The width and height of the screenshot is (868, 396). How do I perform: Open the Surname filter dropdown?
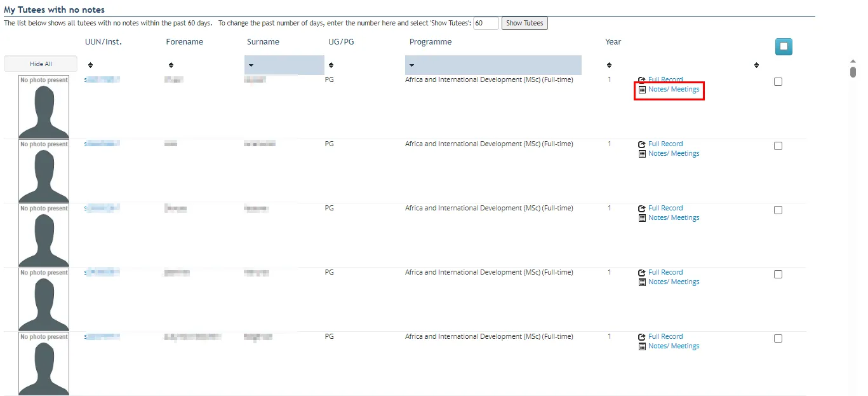click(x=251, y=65)
